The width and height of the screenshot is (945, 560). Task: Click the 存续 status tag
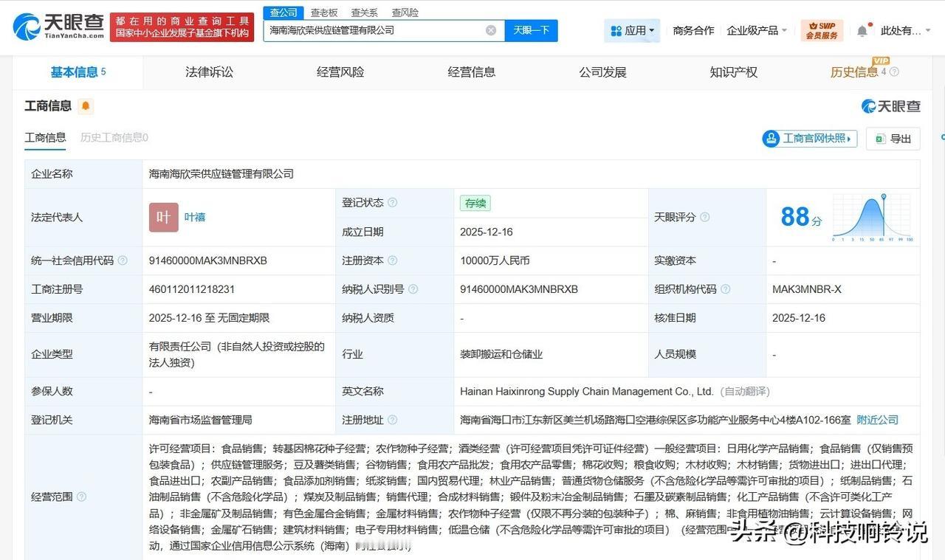[x=474, y=202]
